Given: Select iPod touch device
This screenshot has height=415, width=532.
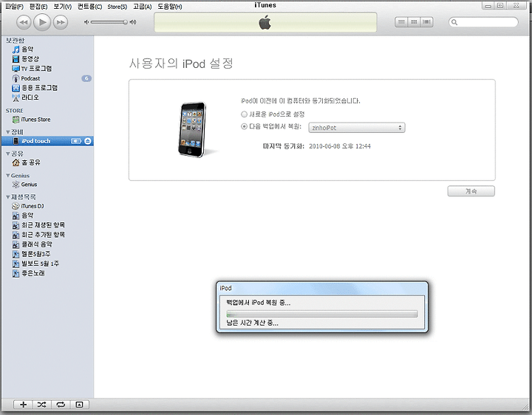Looking at the screenshot, I should coord(47,141).
